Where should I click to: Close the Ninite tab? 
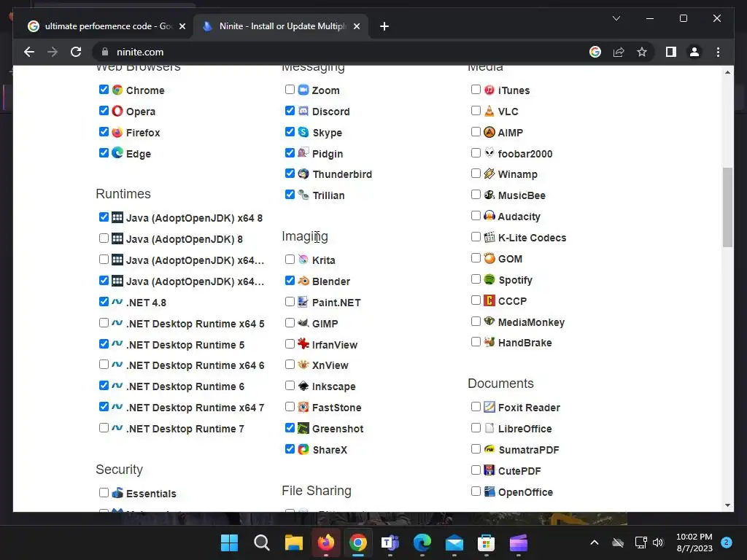[x=356, y=26]
